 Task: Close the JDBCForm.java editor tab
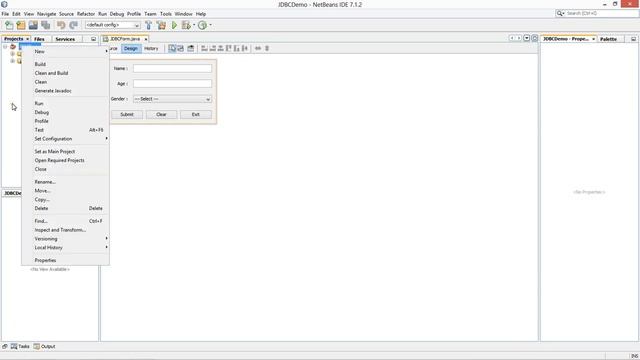tap(146, 39)
